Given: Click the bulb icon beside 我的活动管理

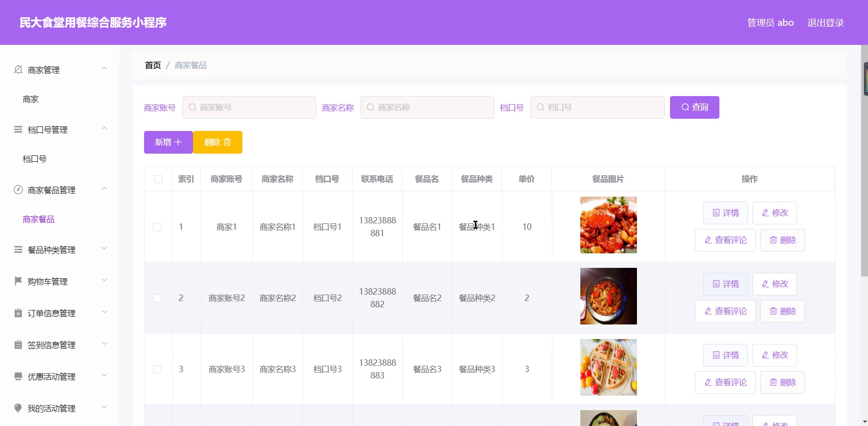Looking at the screenshot, I should pos(18,408).
